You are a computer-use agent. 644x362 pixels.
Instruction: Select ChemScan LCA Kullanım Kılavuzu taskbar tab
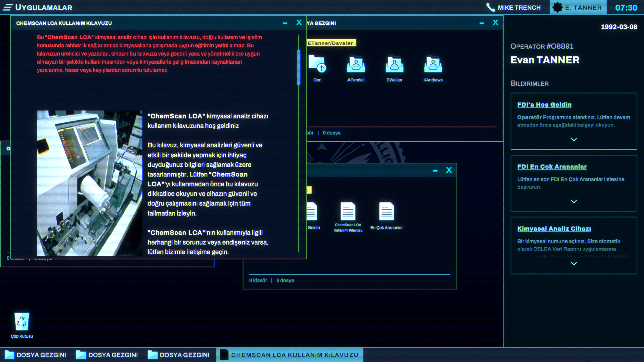(289, 355)
